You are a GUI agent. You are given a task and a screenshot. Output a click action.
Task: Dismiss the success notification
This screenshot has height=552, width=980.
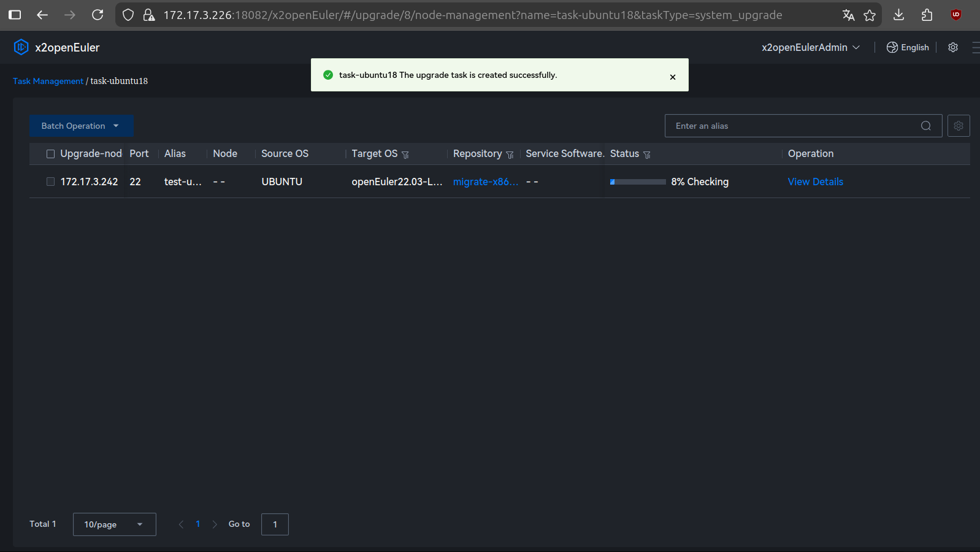coord(672,77)
